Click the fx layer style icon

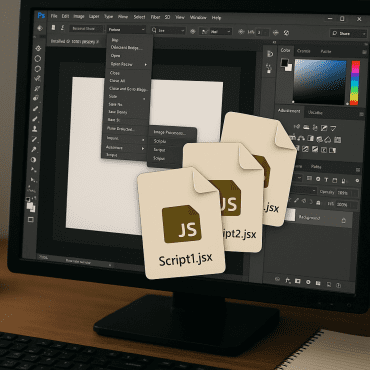[x=288, y=281]
